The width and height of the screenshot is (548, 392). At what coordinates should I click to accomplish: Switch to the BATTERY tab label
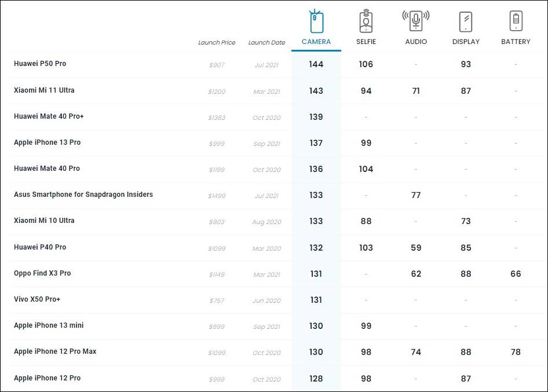[x=516, y=42]
